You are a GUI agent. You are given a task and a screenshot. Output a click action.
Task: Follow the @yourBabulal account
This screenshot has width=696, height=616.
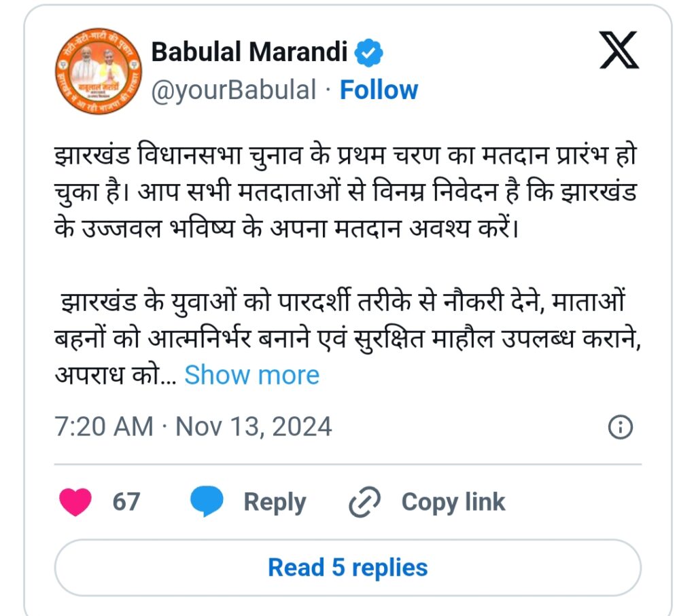[x=379, y=90]
